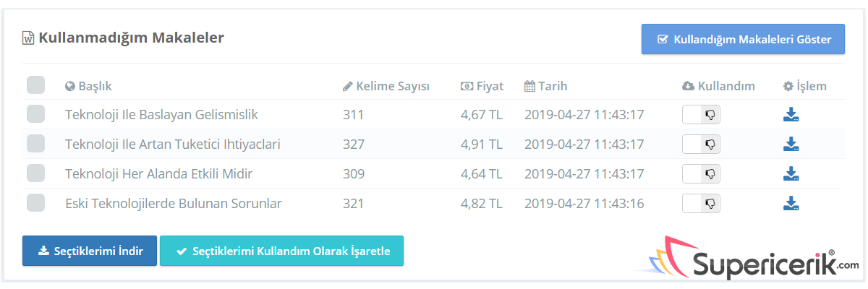
Task: Toggle Kullandım switch for 'Teknoloji Ile Artan Tuketici Ihtiyaclari'
Action: [x=701, y=144]
